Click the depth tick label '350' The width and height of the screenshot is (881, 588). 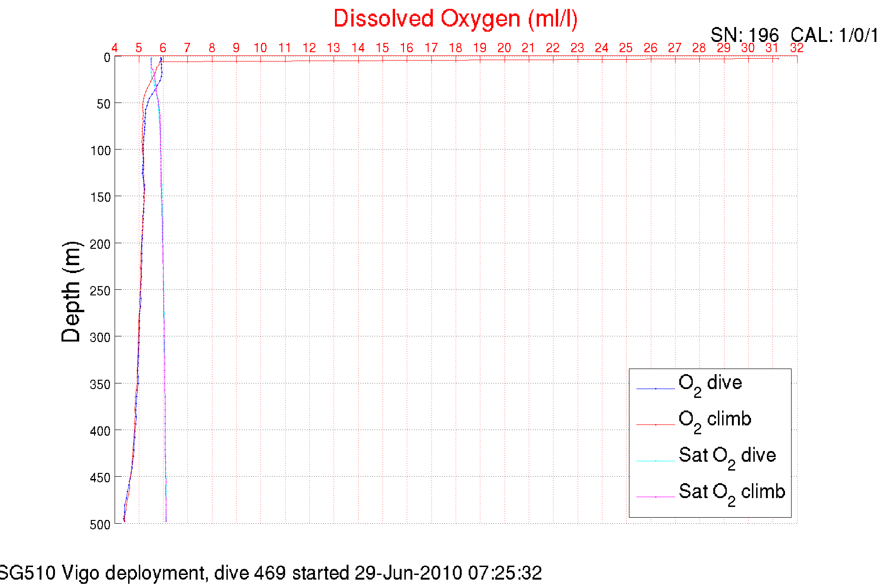pos(101,385)
